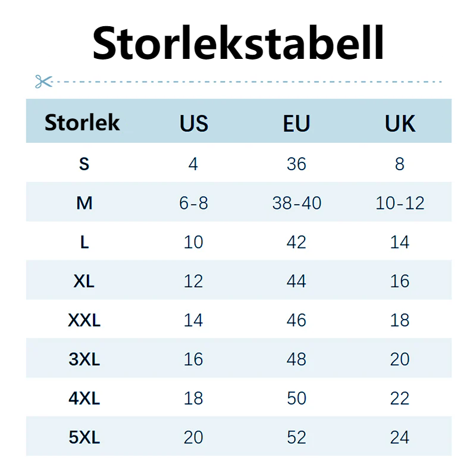Click EU value 38-40
This screenshot has height=476, width=476.
coord(296,203)
